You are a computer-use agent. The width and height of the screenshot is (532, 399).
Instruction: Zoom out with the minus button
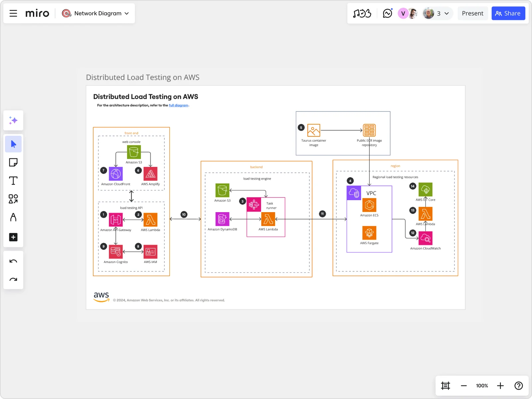[464, 386]
